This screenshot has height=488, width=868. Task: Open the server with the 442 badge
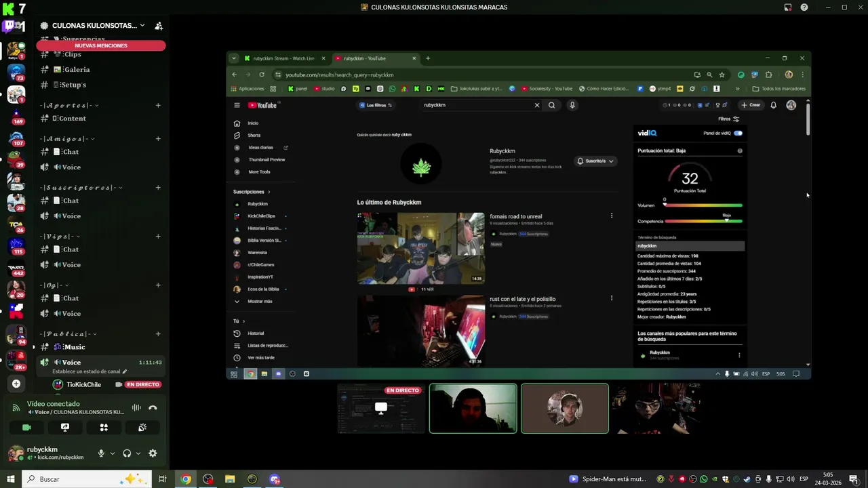point(16,268)
